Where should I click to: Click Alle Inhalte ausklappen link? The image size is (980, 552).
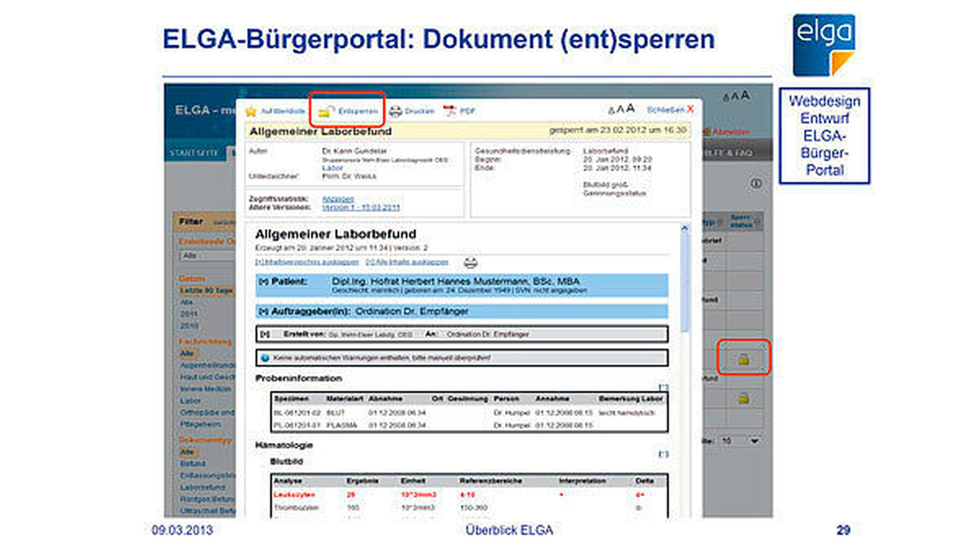click(x=407, y=262)
